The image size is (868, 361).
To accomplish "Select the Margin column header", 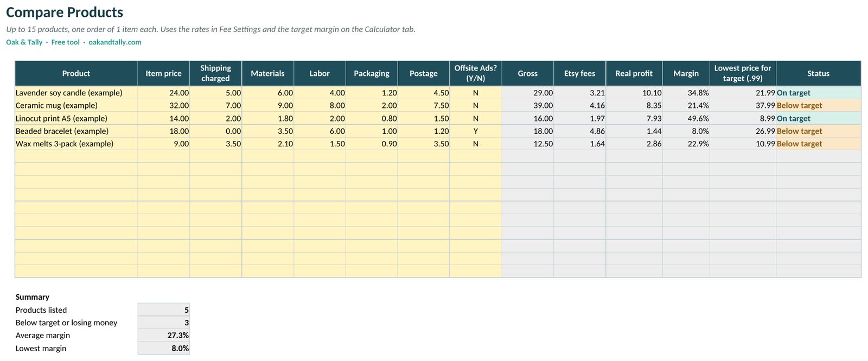I will pos(686,73).
